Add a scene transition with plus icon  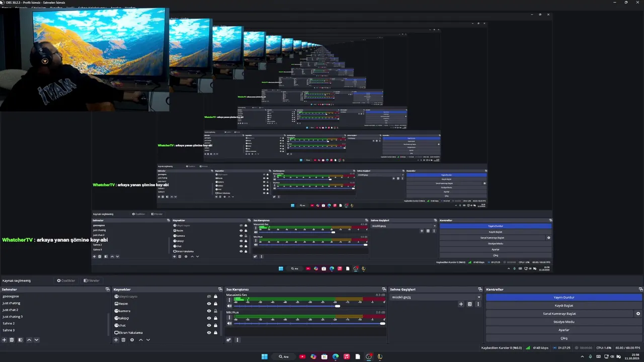(461, 304)
